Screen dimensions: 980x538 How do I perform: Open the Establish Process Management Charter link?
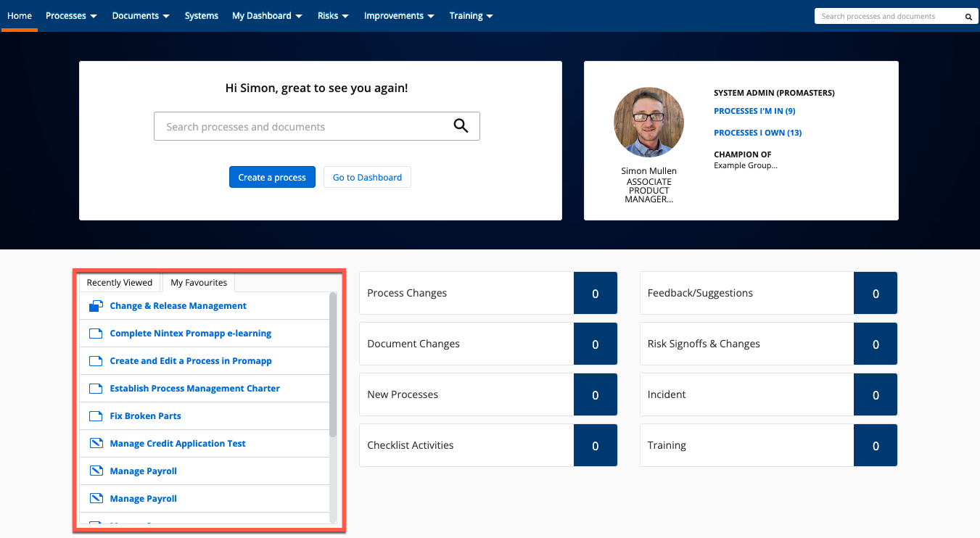coord(194,389)
